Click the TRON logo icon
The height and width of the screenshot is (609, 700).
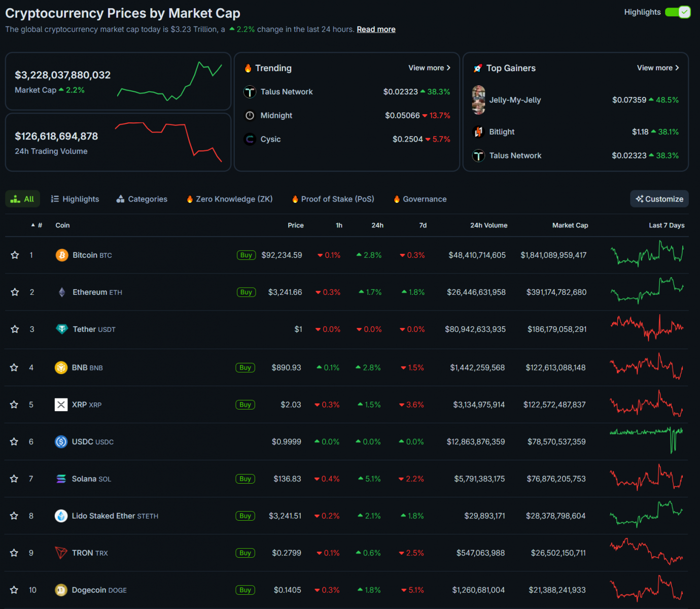pos(61,553)
